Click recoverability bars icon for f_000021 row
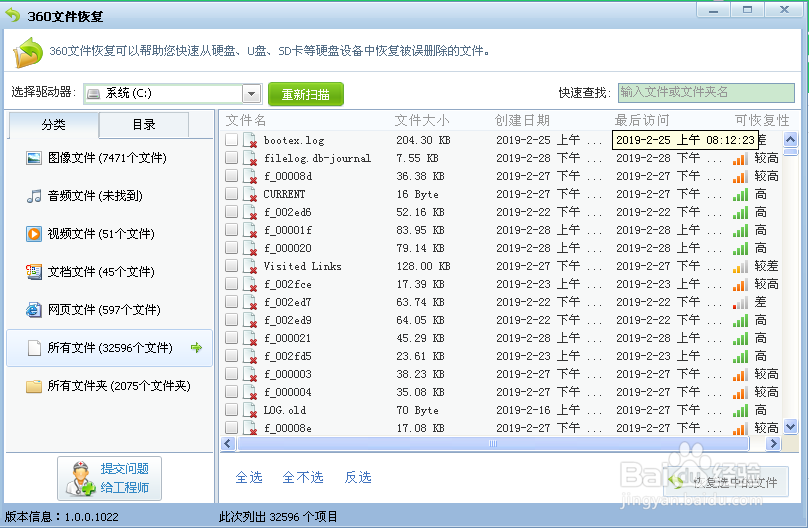809x528 pixels. (x=740, y=339)
